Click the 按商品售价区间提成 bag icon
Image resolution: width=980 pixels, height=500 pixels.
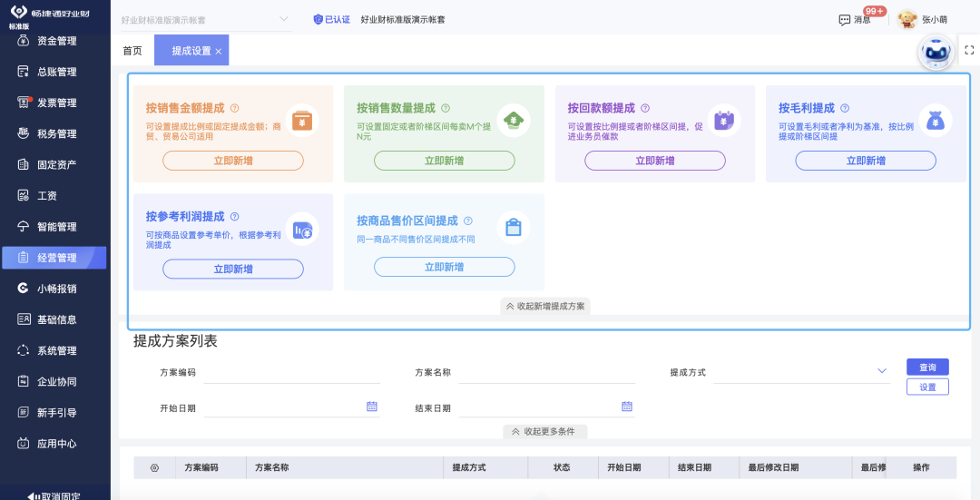514,228
